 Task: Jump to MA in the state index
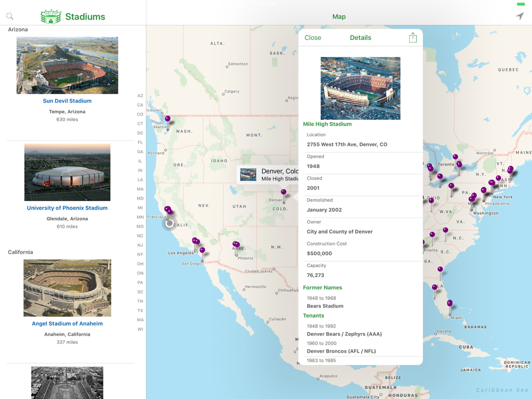tap(140, 189)
